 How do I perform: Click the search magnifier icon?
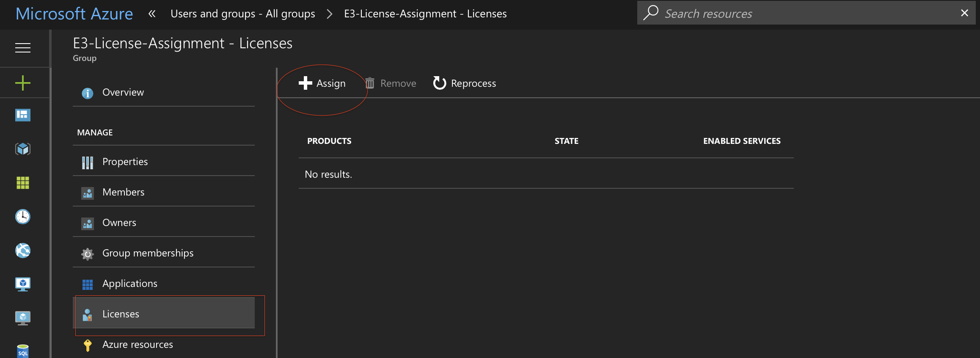click(651, 13)
